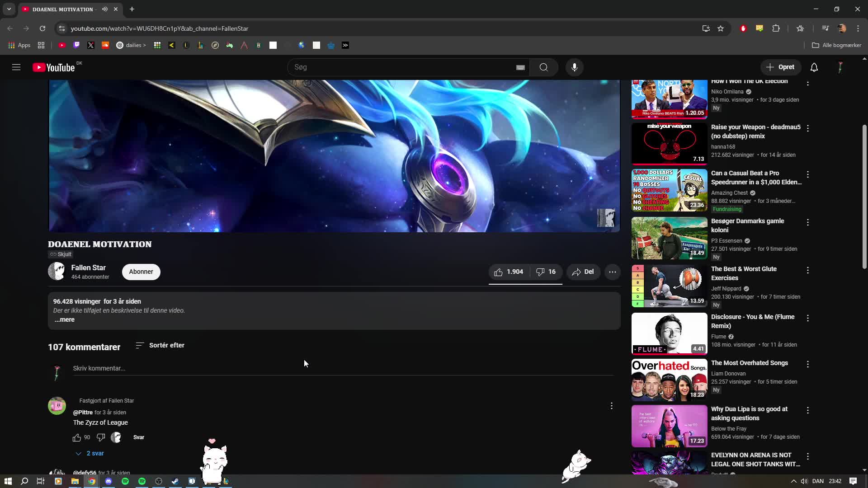Viewport: 868px width, 488px height.
Task: Open the SoundCloud bookmark
Action: point(105,45)
